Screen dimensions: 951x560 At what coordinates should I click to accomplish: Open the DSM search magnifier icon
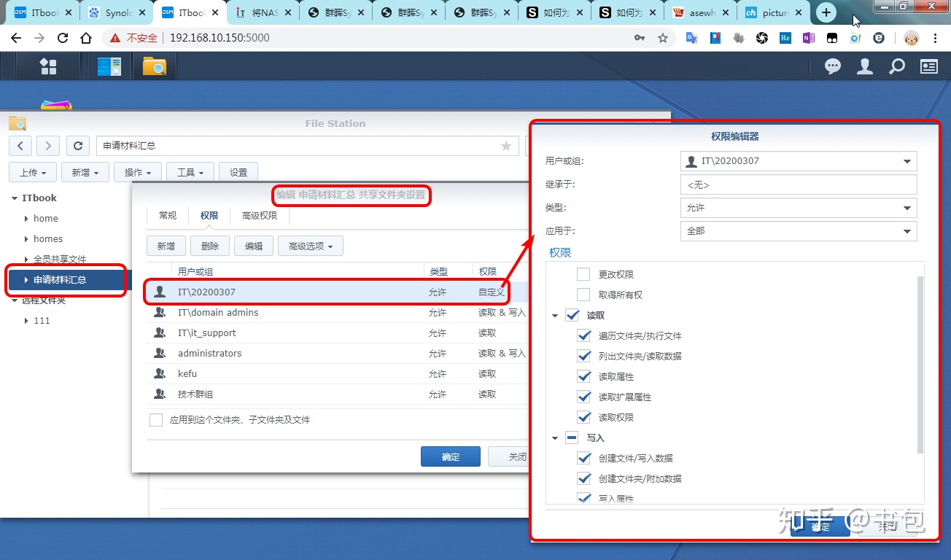(x=897, y=67)
